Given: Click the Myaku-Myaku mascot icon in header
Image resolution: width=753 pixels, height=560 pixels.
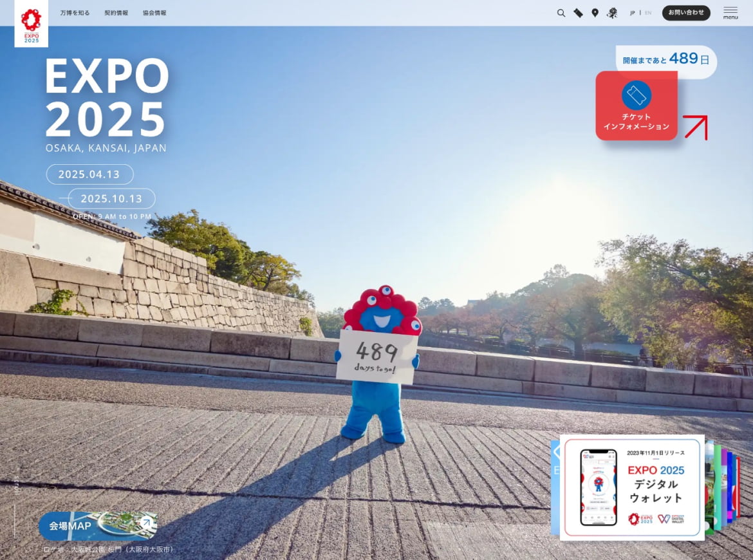Looking at the screenshot, I should [612, 13].
